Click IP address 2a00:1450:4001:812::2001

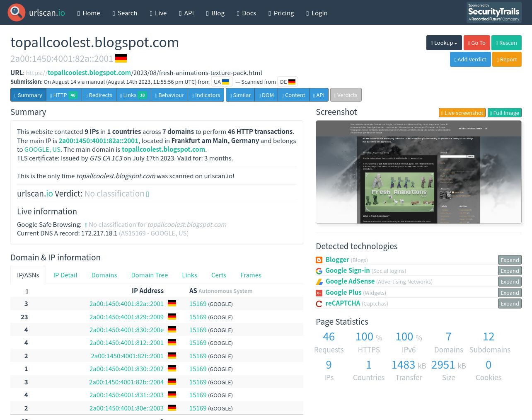126,342
